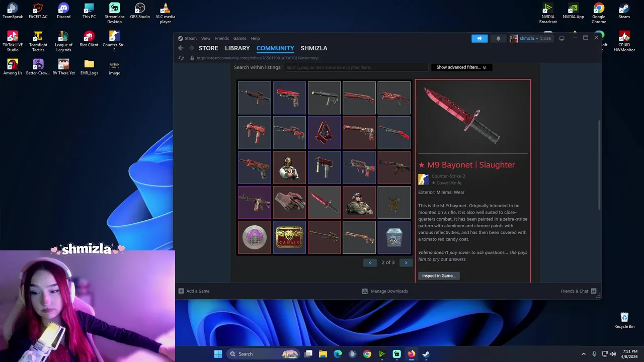Select the blue weapon case item
The width and height of the screenshot is (644, 362).
[394, 237]
